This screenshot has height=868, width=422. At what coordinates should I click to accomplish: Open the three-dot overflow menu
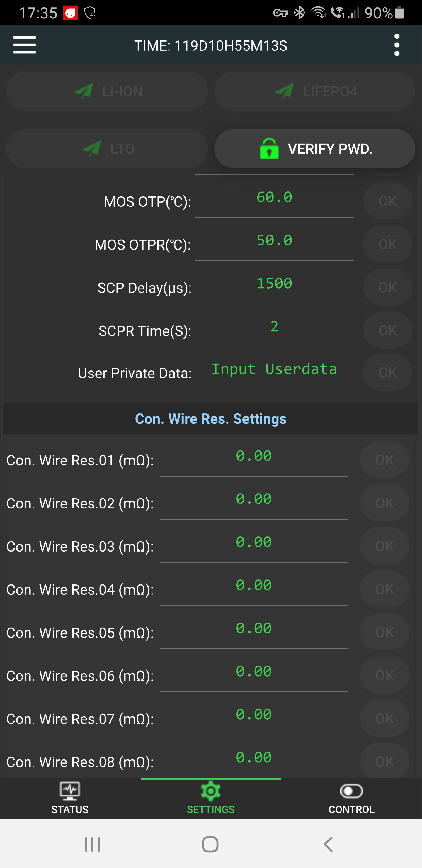397,45
